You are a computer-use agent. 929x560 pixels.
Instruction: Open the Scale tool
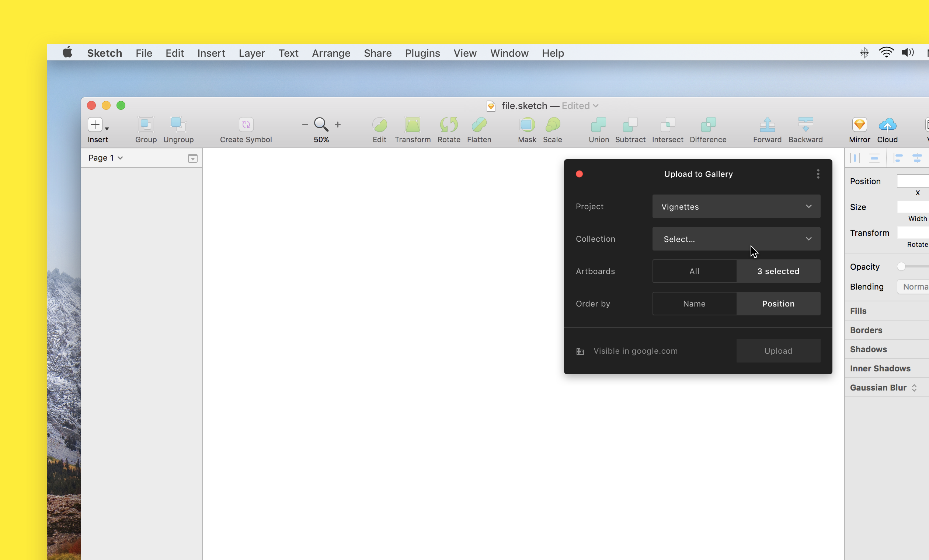552,125
